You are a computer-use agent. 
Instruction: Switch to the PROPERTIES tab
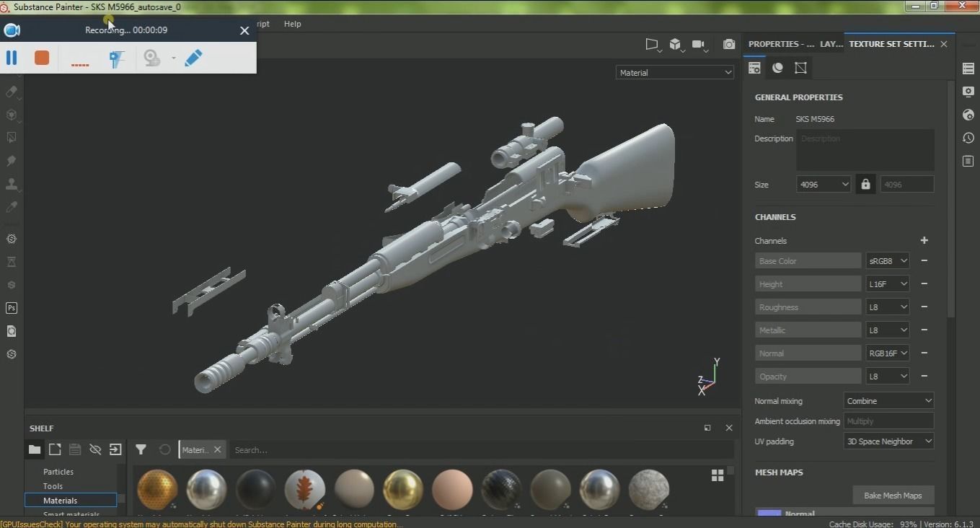[x=781, y=44]
